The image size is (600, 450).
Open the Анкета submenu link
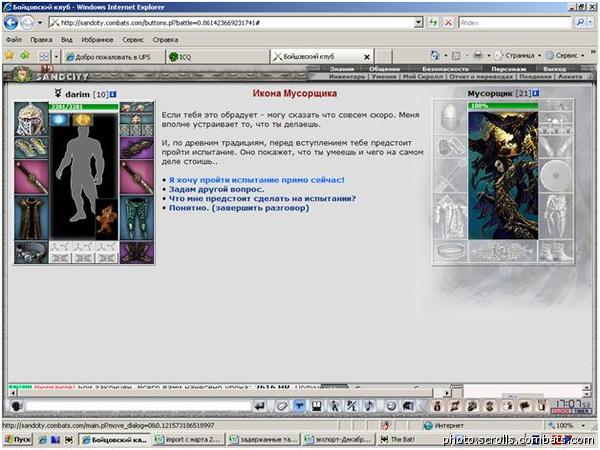pyautogui.click(x=570, y=77)
